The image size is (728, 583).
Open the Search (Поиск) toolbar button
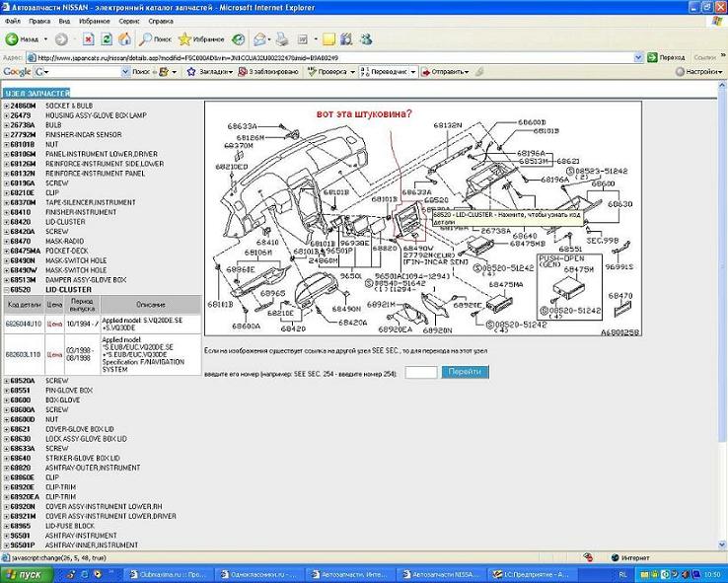click(x=155, y=39)
